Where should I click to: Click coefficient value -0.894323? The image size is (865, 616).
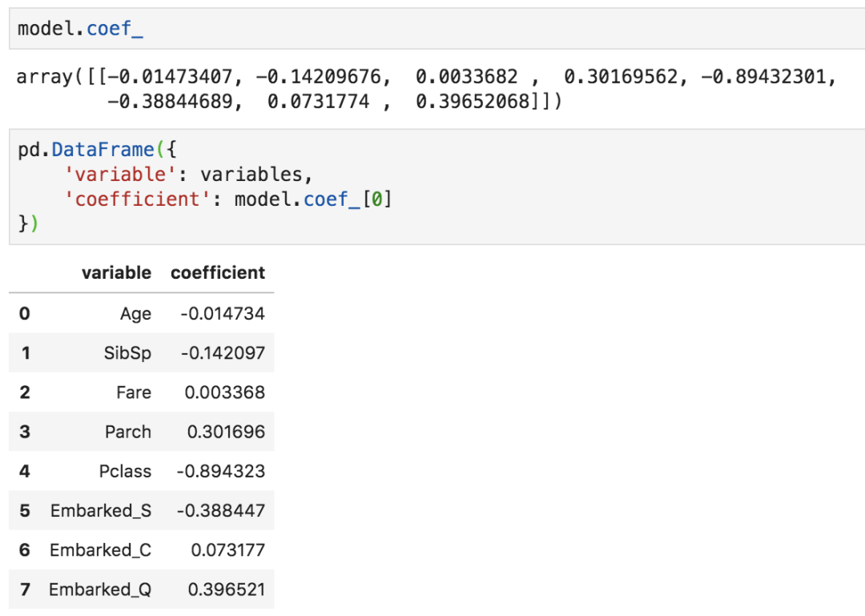click(x=221, y=471)
